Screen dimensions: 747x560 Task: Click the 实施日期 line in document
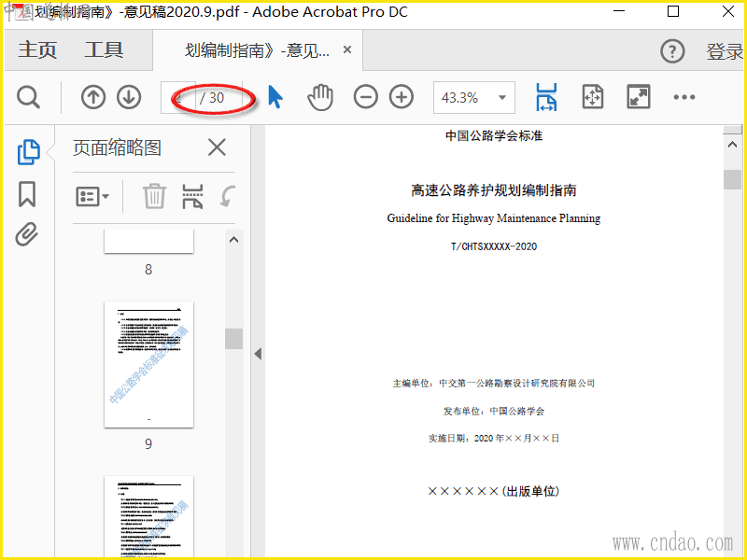(x=494, y=438)
